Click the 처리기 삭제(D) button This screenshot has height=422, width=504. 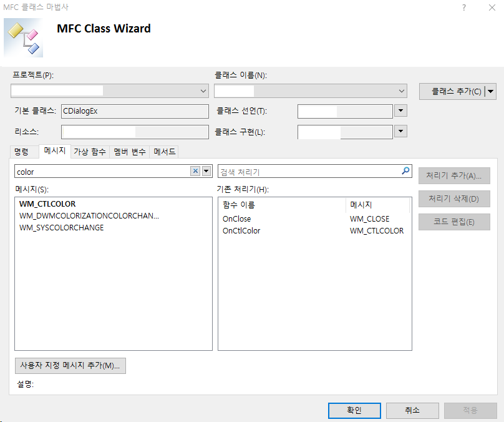point(454,199)
